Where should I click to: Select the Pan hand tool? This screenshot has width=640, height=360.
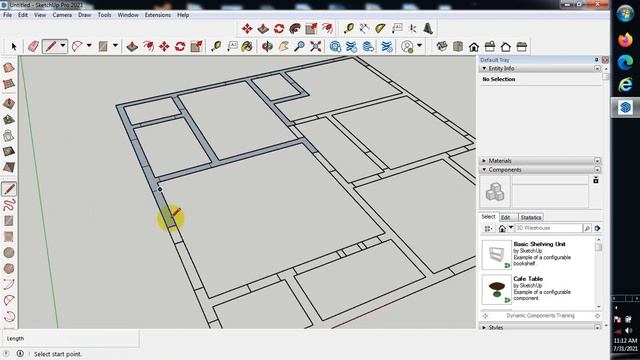click(x=283, y=47)
